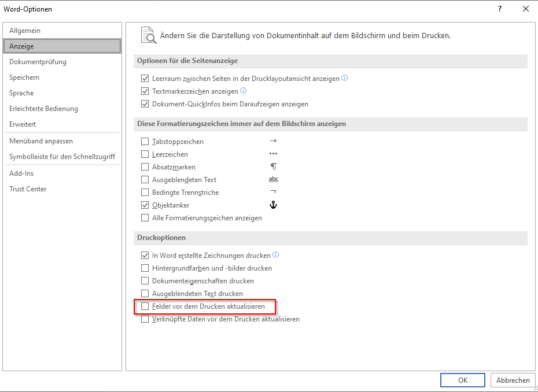Enable Hintergrundfarben und -bilder drucken
Image resolution: width=538 pixels, height=392 pixels.
point(145,268)
